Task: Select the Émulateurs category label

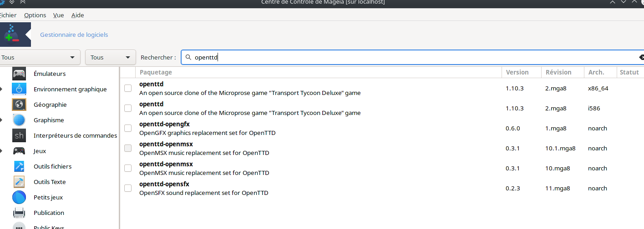Action: (x=50, y=74)
